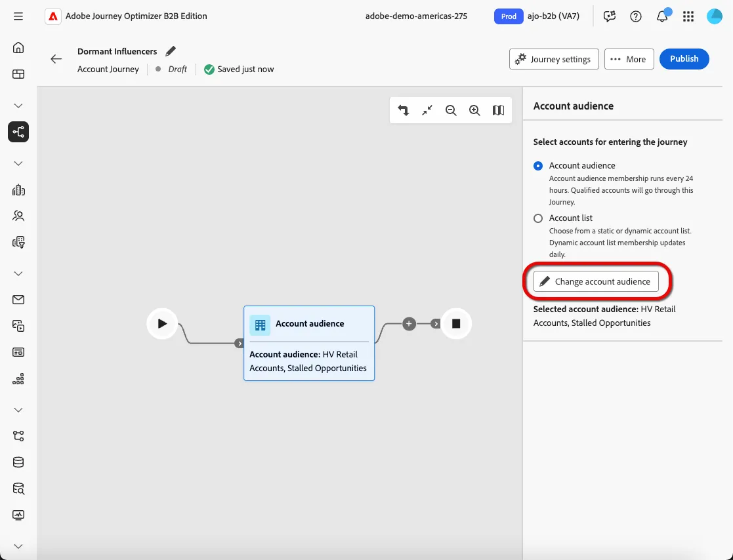This screenshot has height=560, width=733.
Task: Click the Adobe logo in header
Action: point(52,16)
